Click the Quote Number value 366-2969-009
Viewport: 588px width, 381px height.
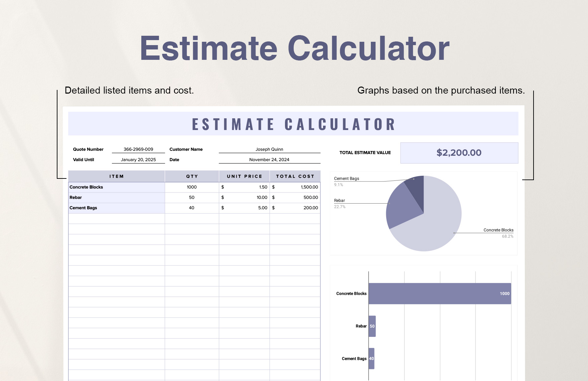(x=138, y=149)
